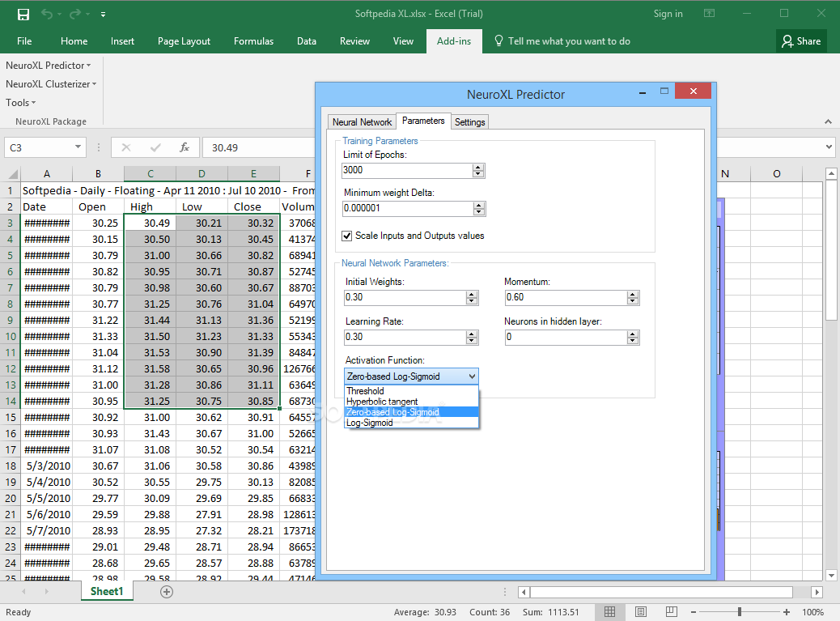Click the Initial Weights field
This screenshot has height=621, width=840.
pyautogui.click(x=405, y=297)
